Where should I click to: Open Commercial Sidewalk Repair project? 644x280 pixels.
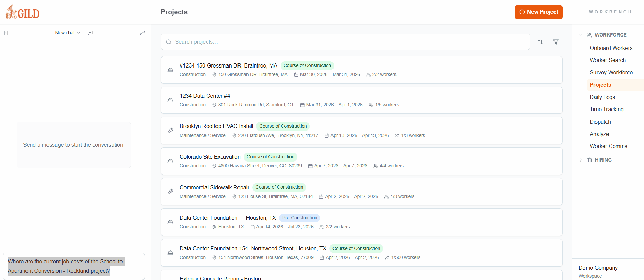point(214,187)
